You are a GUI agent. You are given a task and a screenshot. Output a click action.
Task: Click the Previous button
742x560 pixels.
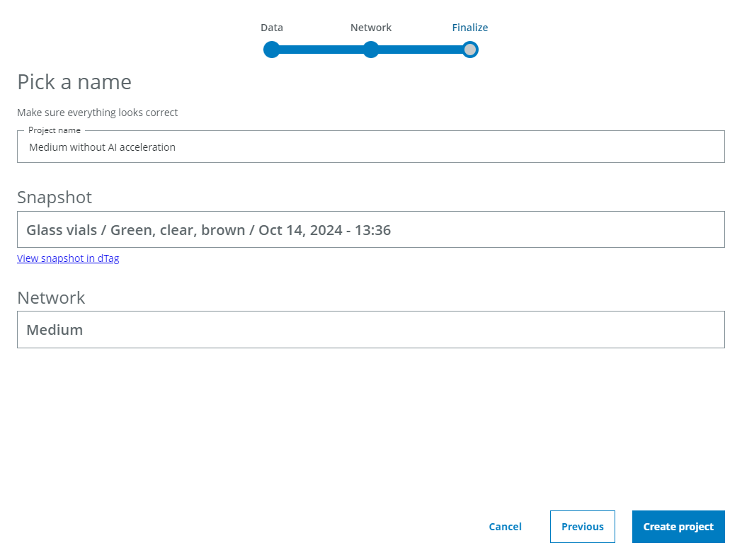(582, 527)
